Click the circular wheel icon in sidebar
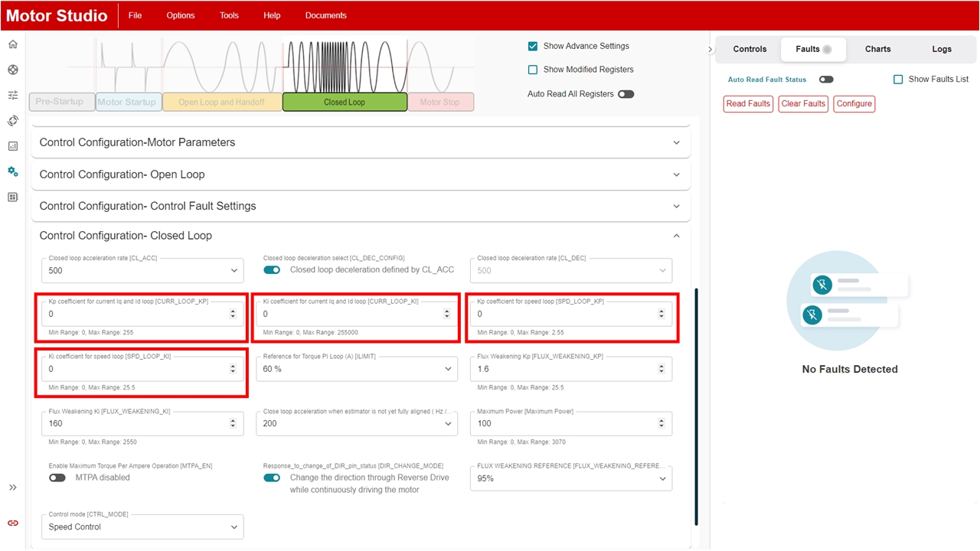The image size is (980, 551). (13, 70)
